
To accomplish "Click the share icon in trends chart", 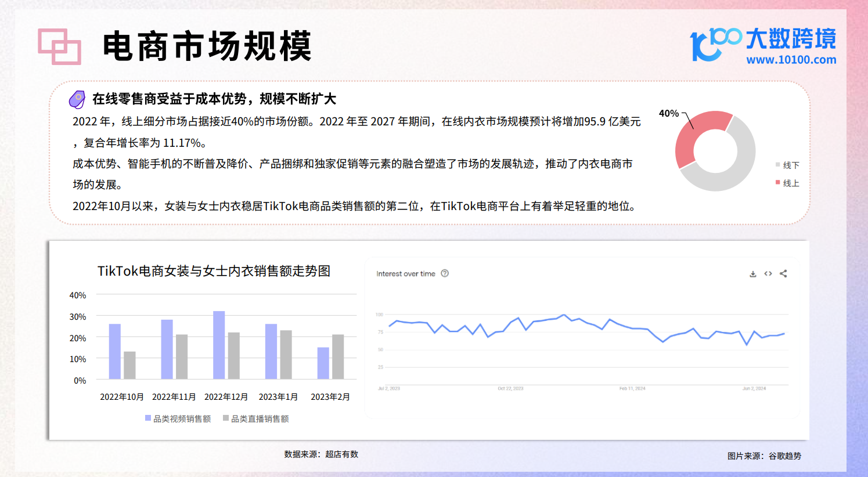I will [x=783, y=273].
